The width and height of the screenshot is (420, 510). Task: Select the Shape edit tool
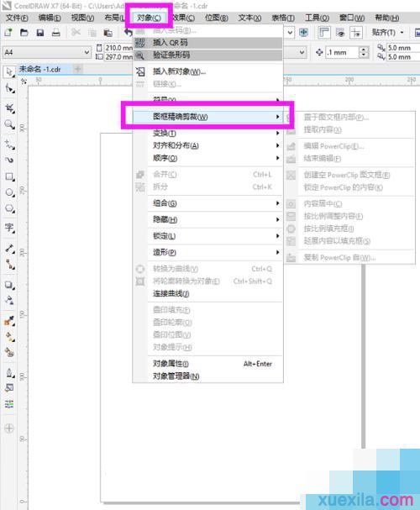click(9, 88)
